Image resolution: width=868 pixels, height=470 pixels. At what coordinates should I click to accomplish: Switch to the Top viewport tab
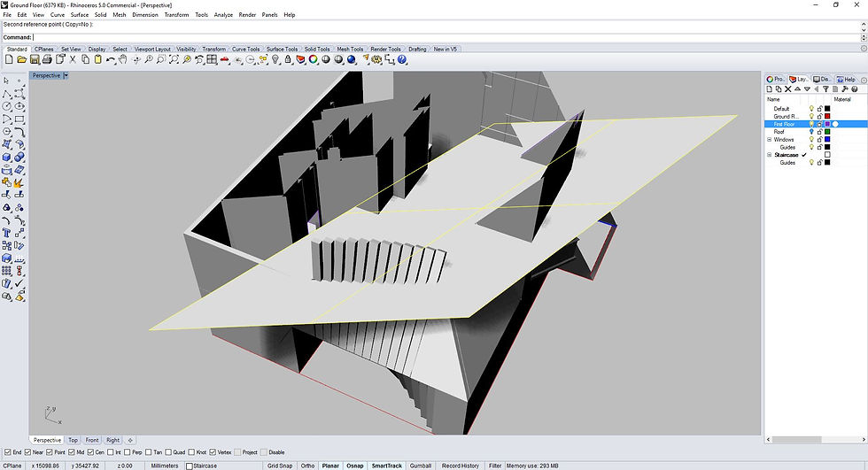(x=73, y=440)
